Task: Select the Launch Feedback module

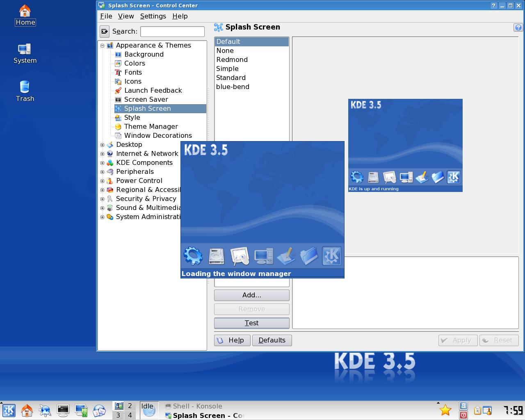Action: click(x=153, y=91)
